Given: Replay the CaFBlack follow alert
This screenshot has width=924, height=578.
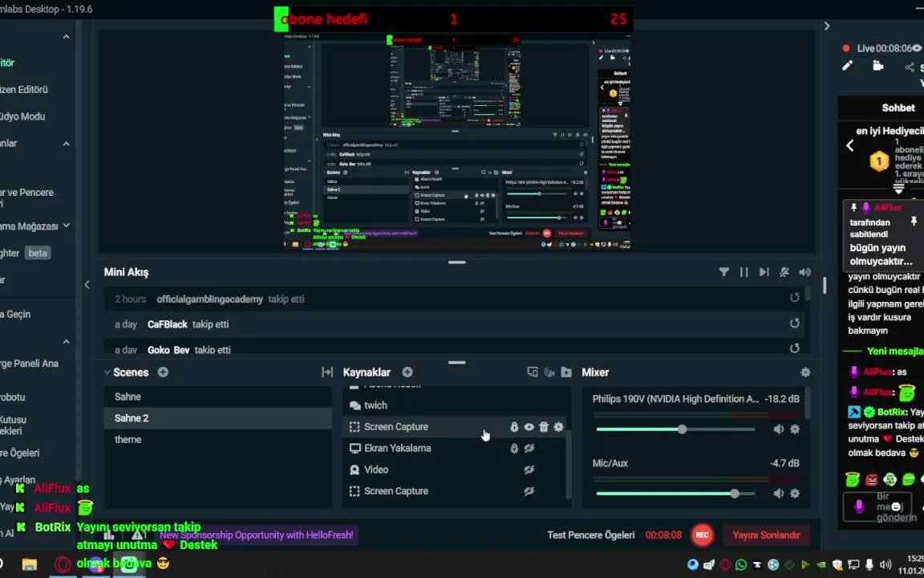Looking at the screenshot, I should point(794,324).
